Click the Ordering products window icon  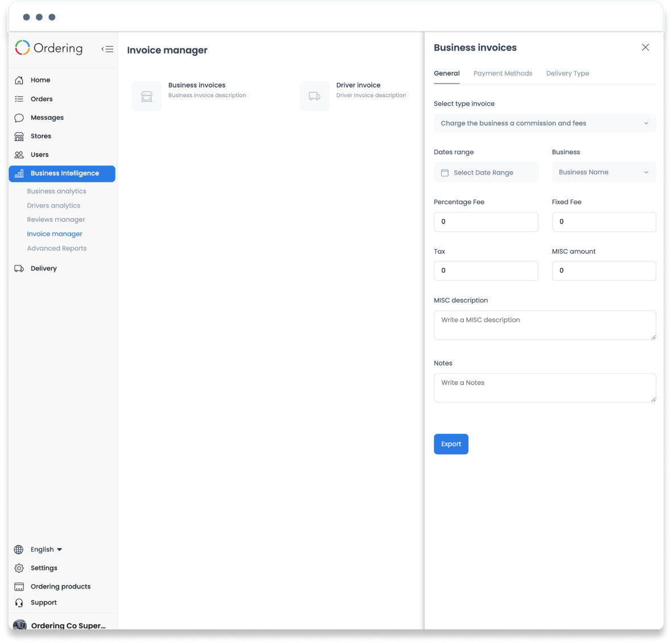click(x=19, y=587)
